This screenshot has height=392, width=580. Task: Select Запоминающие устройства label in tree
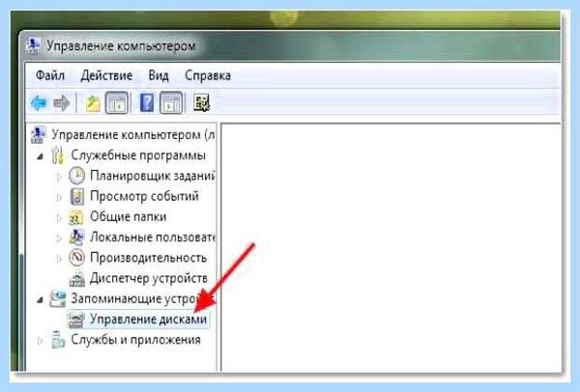tap(143, 298)
